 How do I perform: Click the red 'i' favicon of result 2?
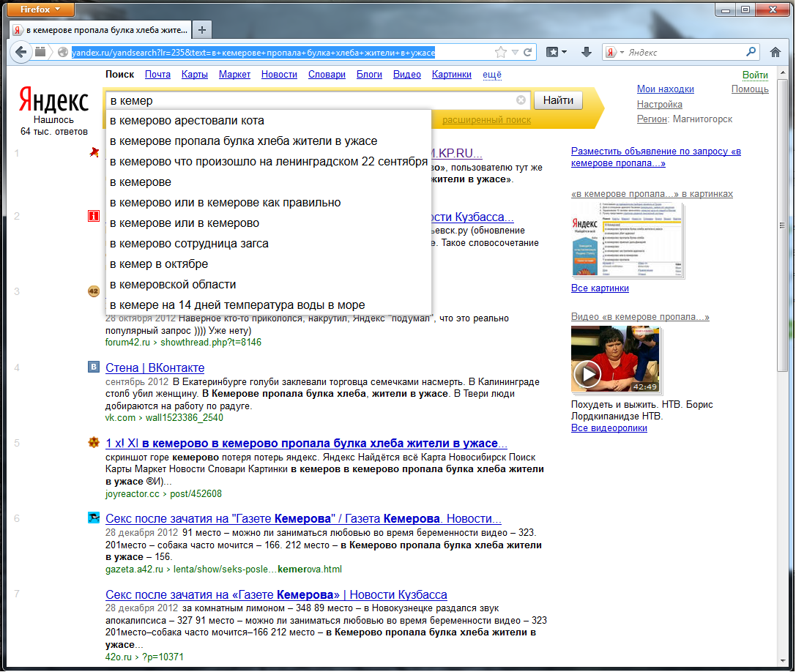[94, 216]
